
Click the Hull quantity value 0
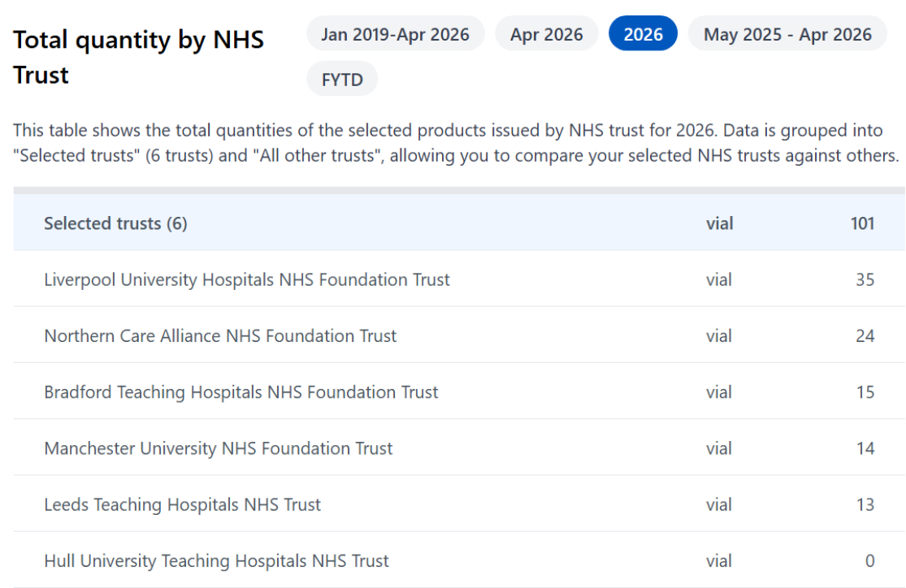pos(869,560)
